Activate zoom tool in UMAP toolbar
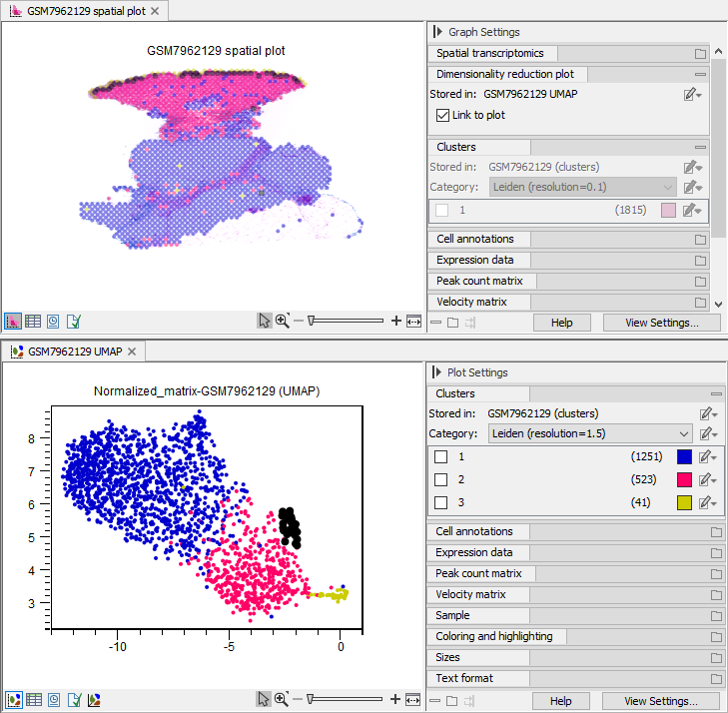Image resolution: width=728 pixels, height=713 pixels. (x=282, y=699)
